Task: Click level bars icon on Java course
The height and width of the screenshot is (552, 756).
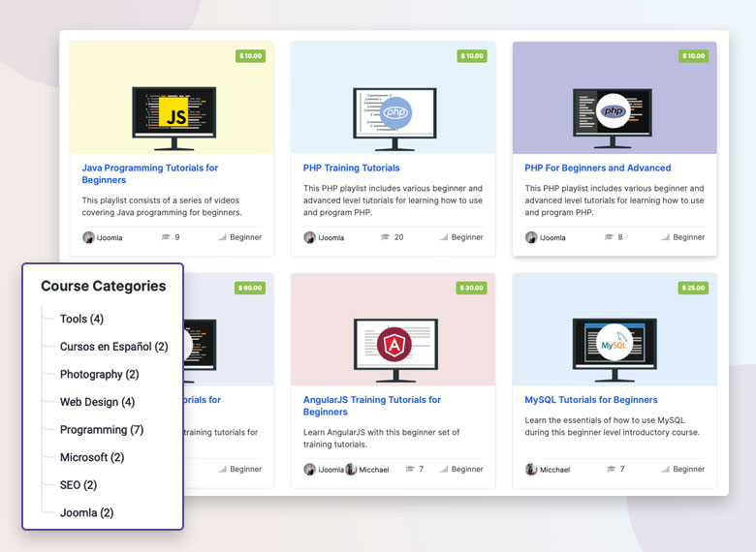Action: (x=222, y=237)
